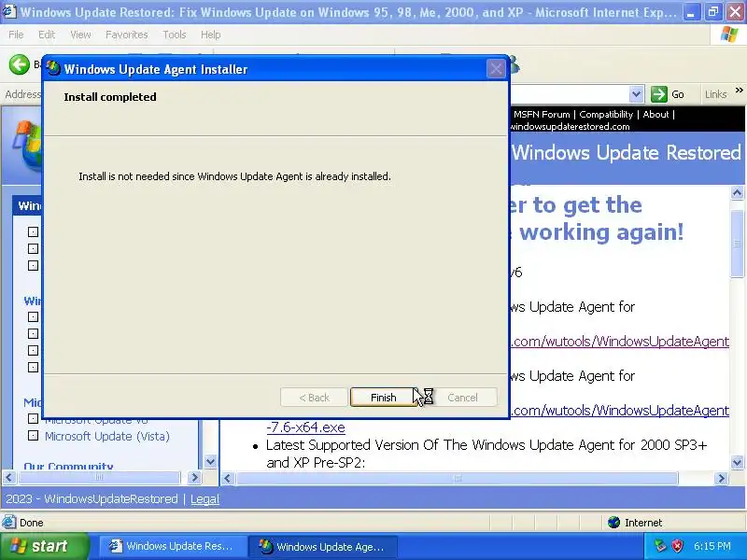The image size is (747, 560).
Task: Click the disabled Back button in installer
Action: tap(314, 398)
